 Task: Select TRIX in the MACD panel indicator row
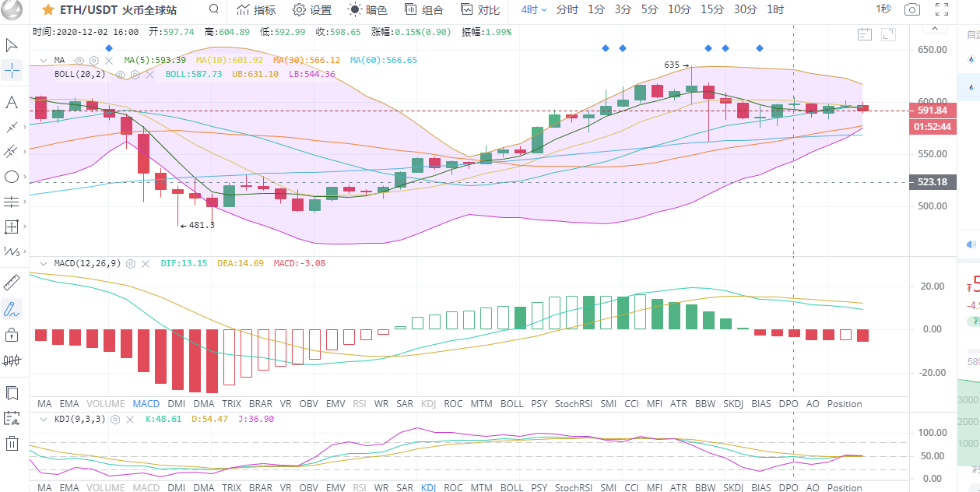(x=231, y=404)
